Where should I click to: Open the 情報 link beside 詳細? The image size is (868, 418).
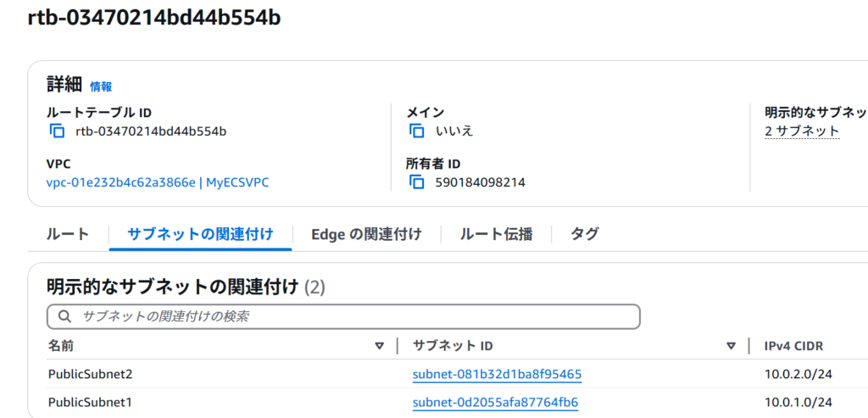[101, 86]
